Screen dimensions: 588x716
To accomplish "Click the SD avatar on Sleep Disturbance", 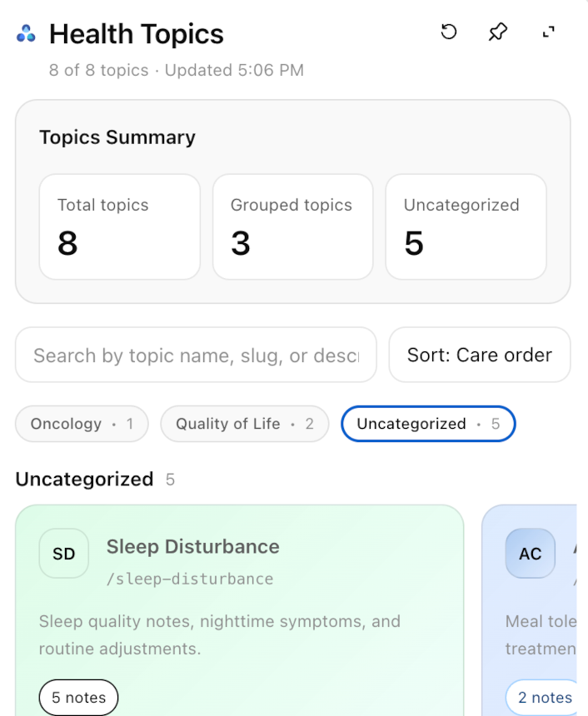I will tap(64, 554).
